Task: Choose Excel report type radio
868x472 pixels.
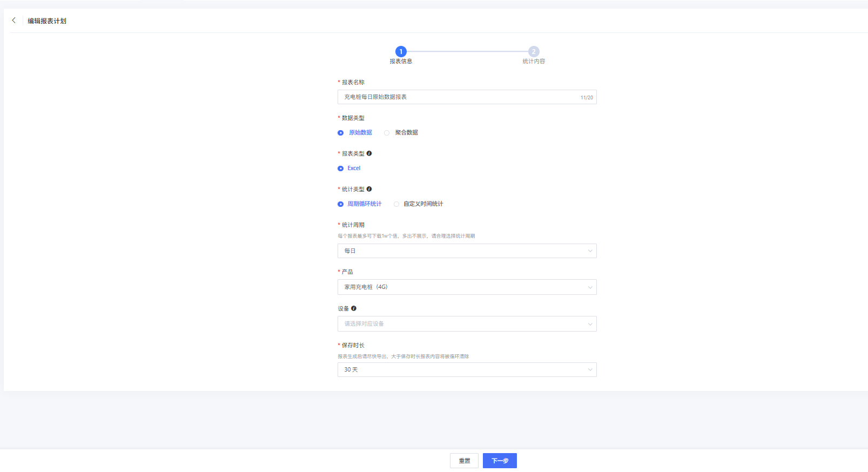Action: [x=341, y=168]
